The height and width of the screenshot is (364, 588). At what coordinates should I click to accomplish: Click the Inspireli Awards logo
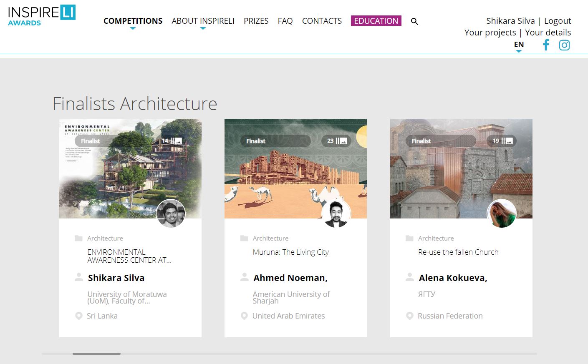point(42,15)
